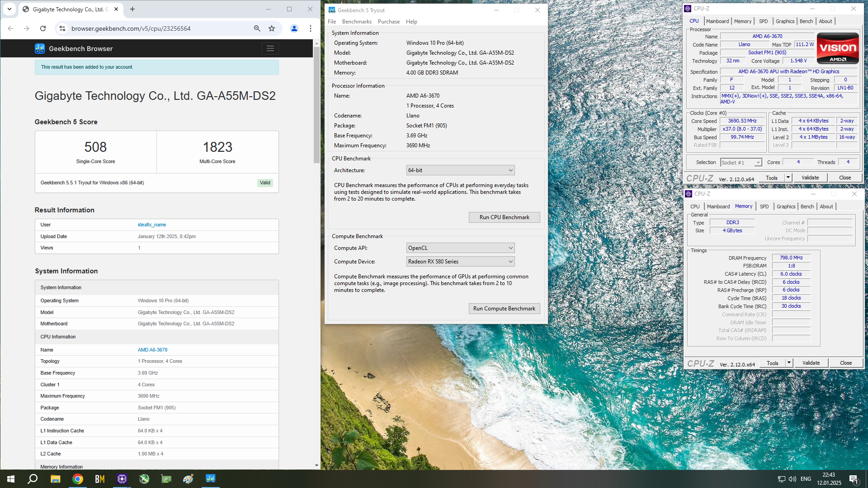The image size is (868, 488).
Task: Click the ENG language indicator
Action: (806, 479)
